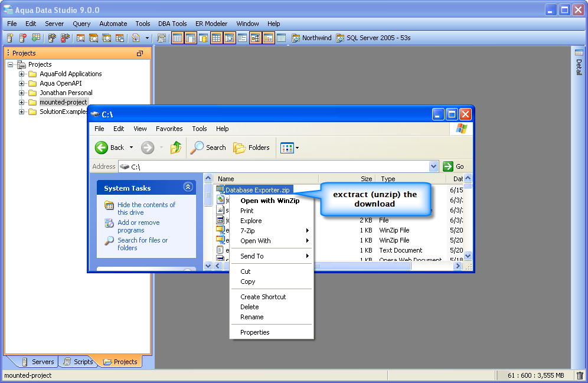
Task: Open the DBA Tools menu
Action: pos(172,24)
